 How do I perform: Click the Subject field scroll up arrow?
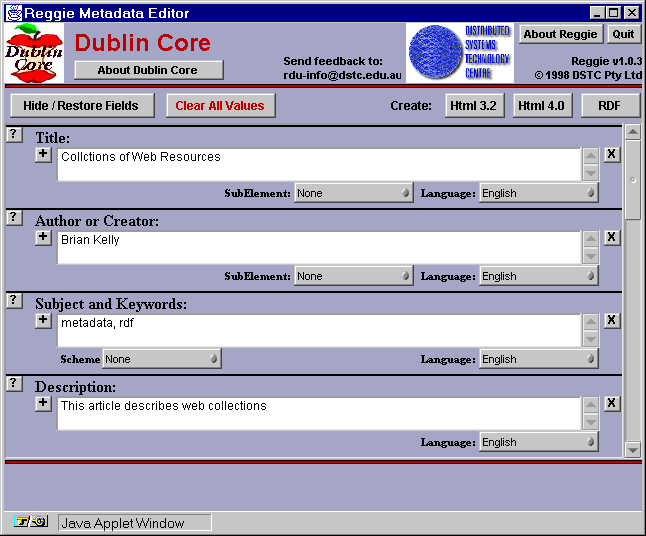tap(590, 322)
